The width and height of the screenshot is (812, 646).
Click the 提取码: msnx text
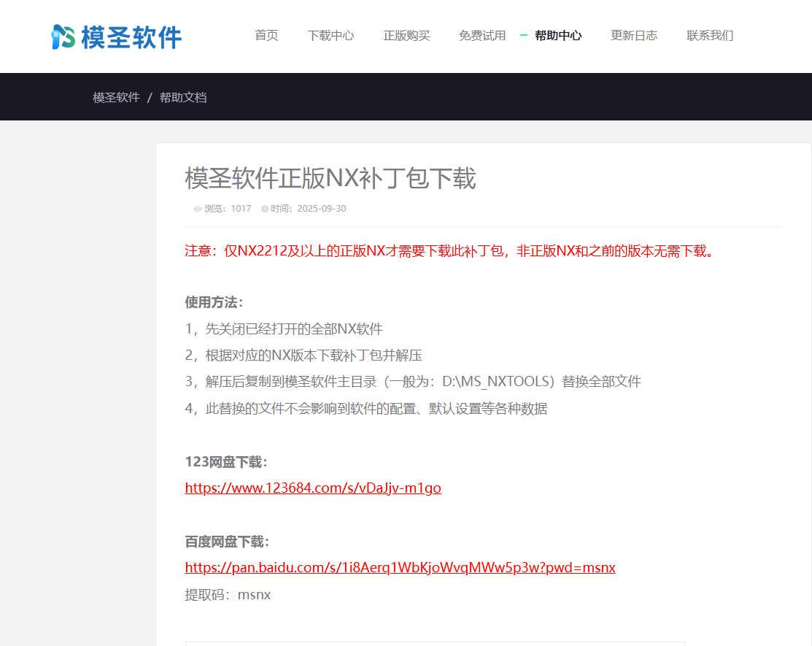pos(228,595)
